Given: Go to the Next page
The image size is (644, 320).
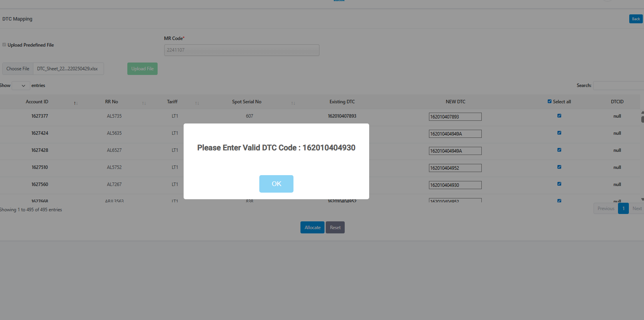Looking at the screenshot, I should [x=637, y=209].
